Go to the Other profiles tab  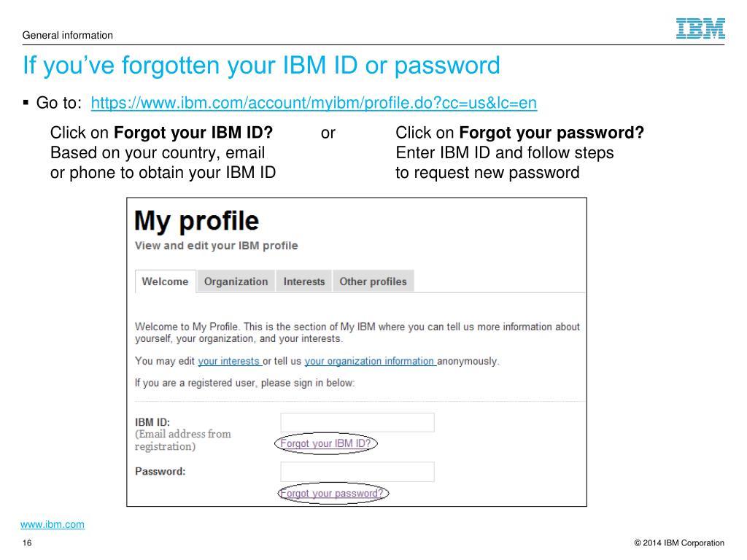click(373, 281)
